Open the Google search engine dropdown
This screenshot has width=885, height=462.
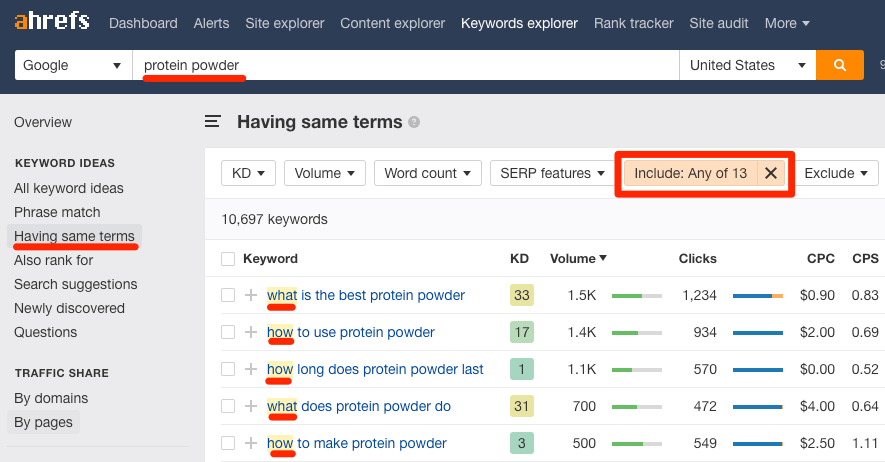pos(73,65)
